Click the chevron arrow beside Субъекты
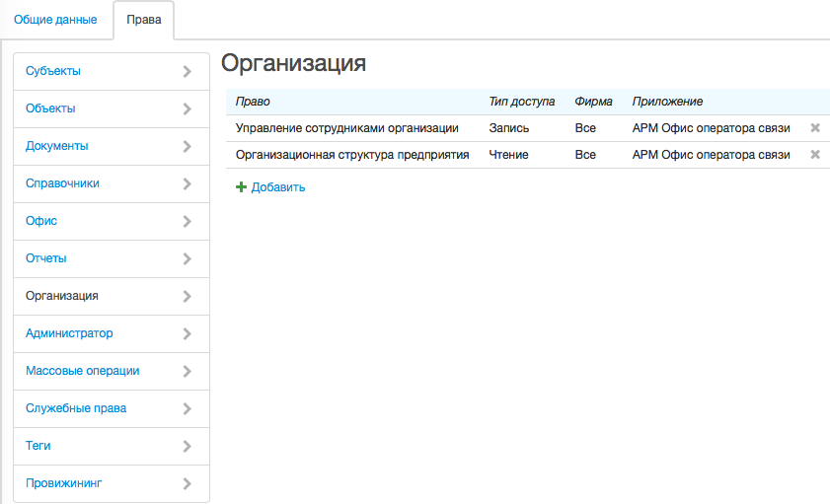The image size is (830, 504). coord(187,71)
